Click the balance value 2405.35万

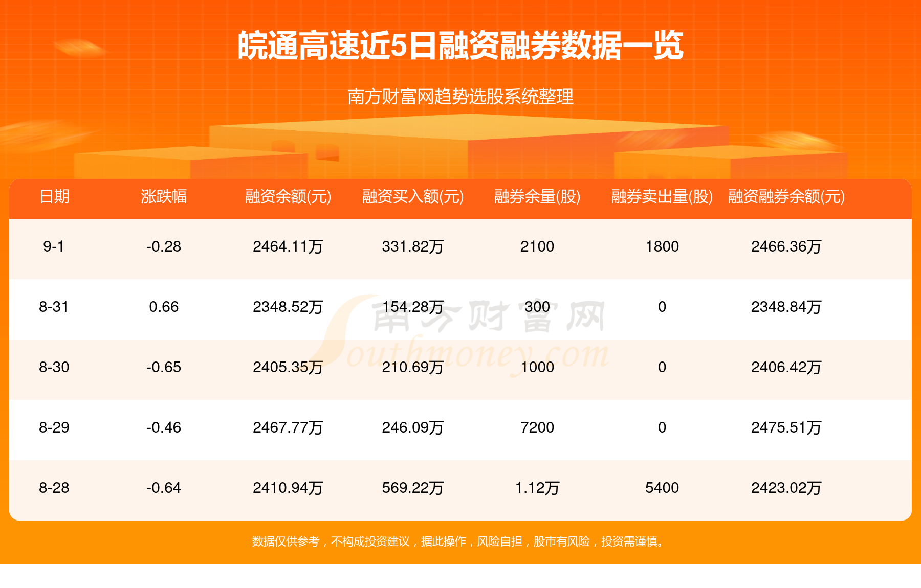[x=288, y=367]
